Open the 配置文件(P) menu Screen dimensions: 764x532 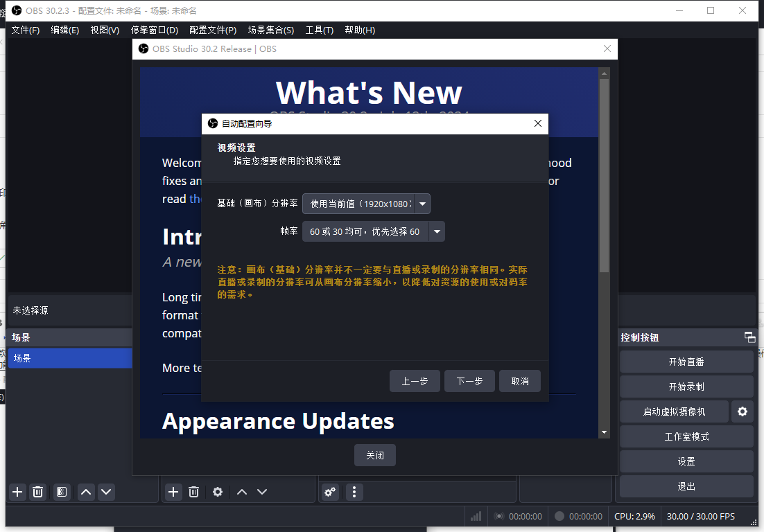pos(213,30)
